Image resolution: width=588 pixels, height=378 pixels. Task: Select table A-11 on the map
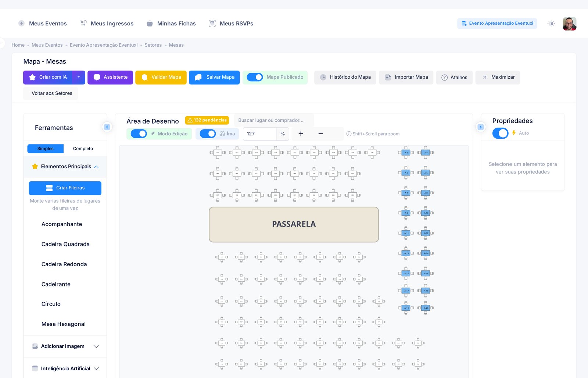coord(406,233)
